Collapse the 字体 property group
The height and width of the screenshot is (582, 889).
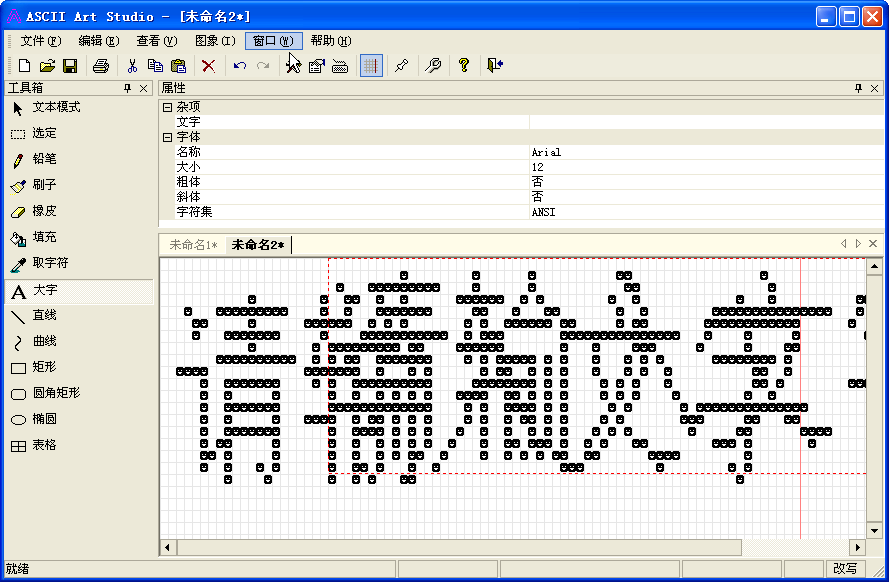(x=167, y=136)
